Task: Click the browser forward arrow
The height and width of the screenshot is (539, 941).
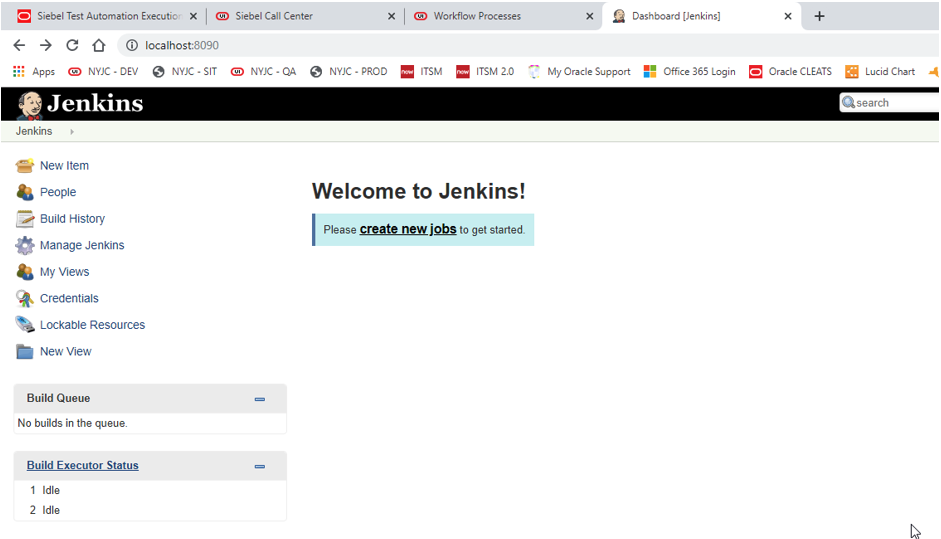Action: coord(46,45)
